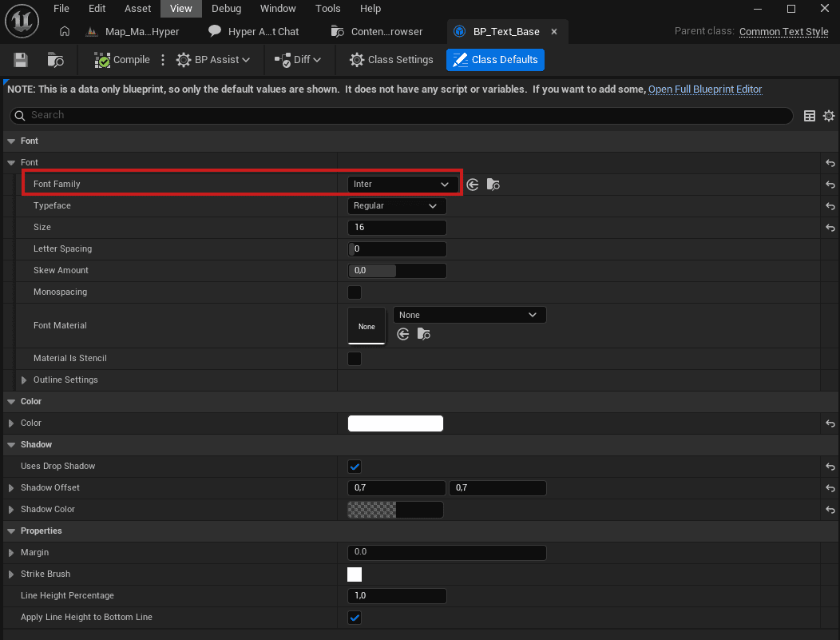Expand the Shadow Offset property
840x640 pixels.
tap(11, 487)
